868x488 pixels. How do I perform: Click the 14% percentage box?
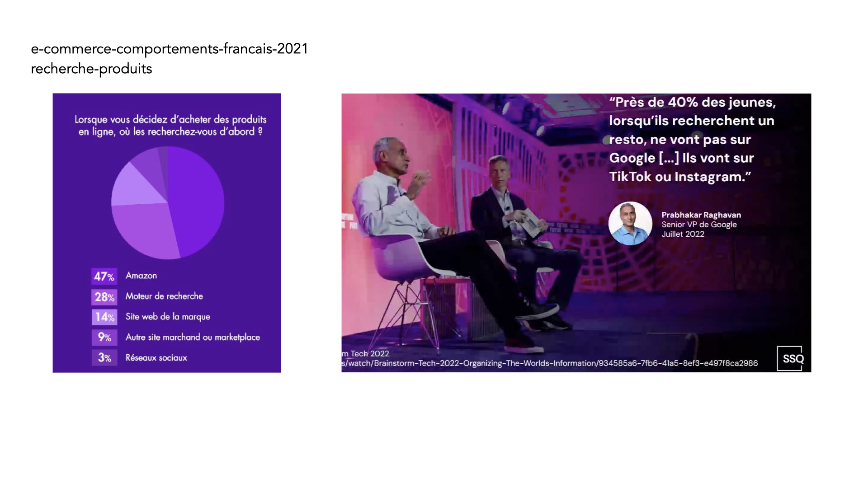[104, 317]
